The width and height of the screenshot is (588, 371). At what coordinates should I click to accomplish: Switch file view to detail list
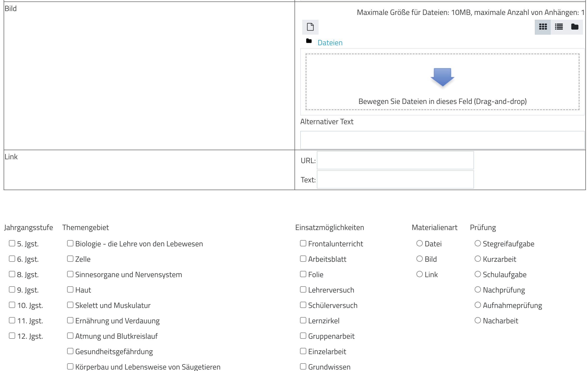coord(559,27)
